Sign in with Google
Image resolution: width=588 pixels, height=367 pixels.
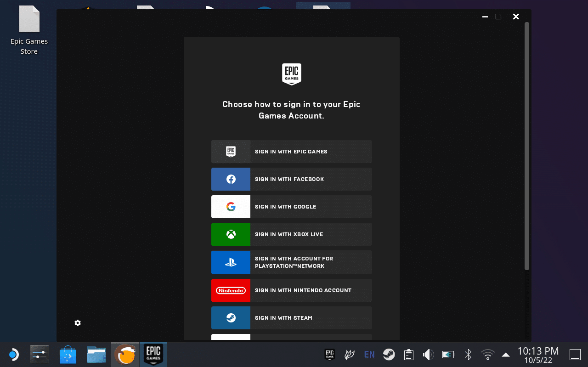291,207
